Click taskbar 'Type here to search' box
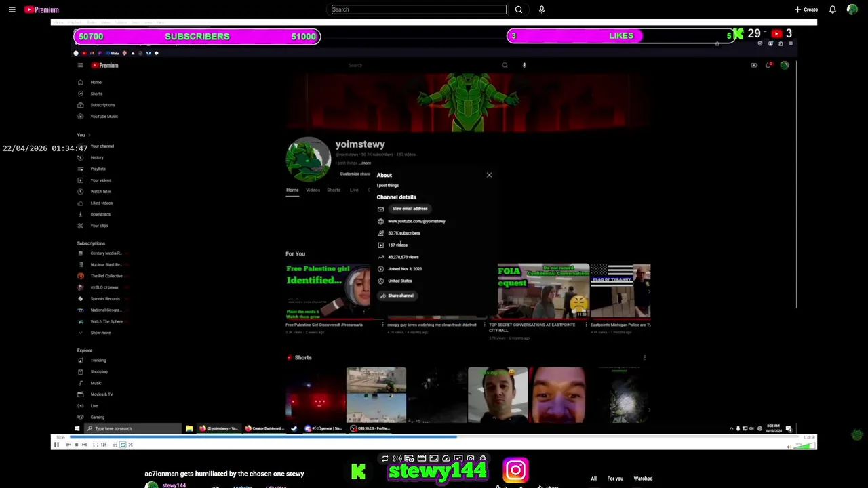This screenshot has height=488, width=868. [132, 428]
